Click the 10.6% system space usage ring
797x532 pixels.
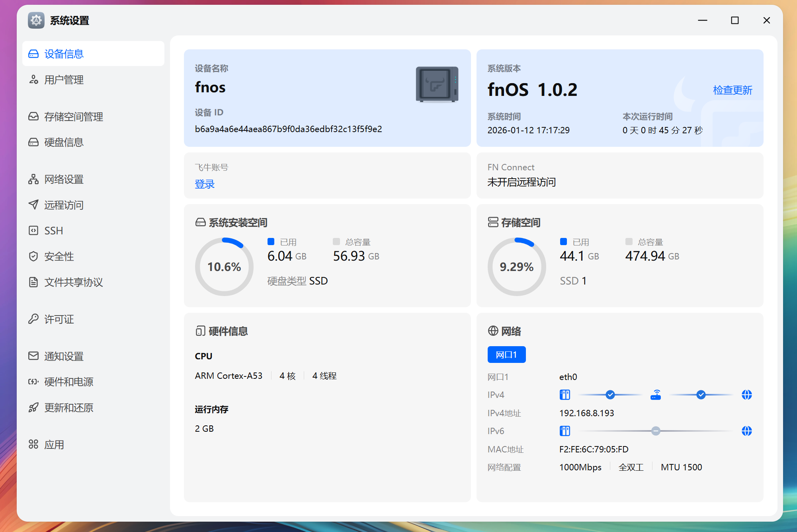(224, 267)
